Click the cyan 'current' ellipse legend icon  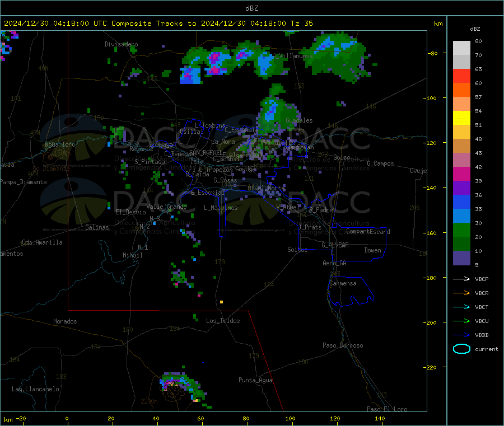coord(461,349)
